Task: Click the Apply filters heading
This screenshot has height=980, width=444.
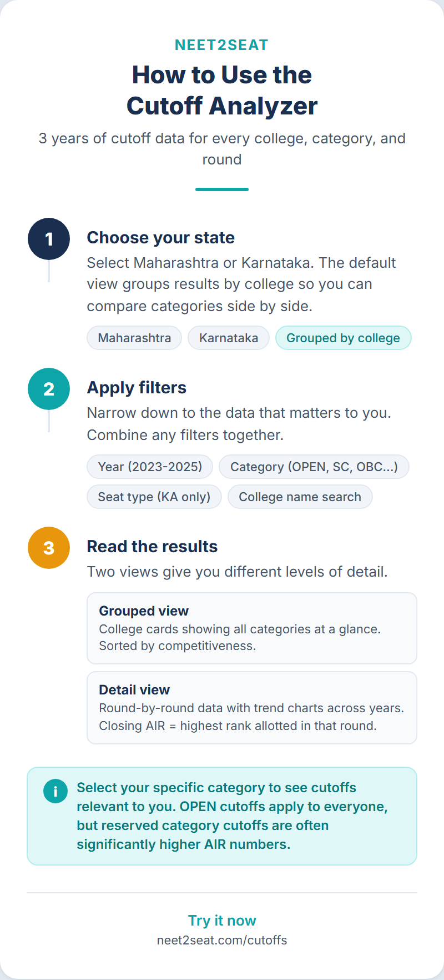Action: [137, 388]
